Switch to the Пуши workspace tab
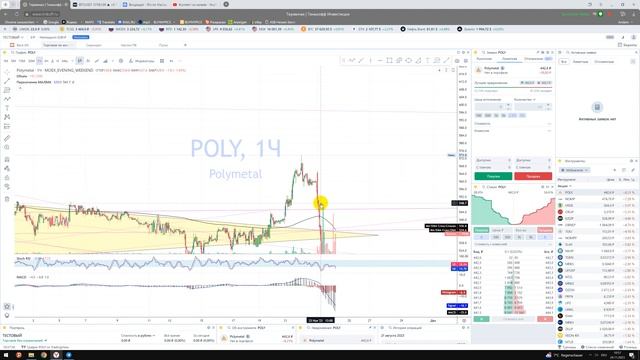The height and width of the screenshot is (360, 640). pyautogui.click(x=163, y=45)
